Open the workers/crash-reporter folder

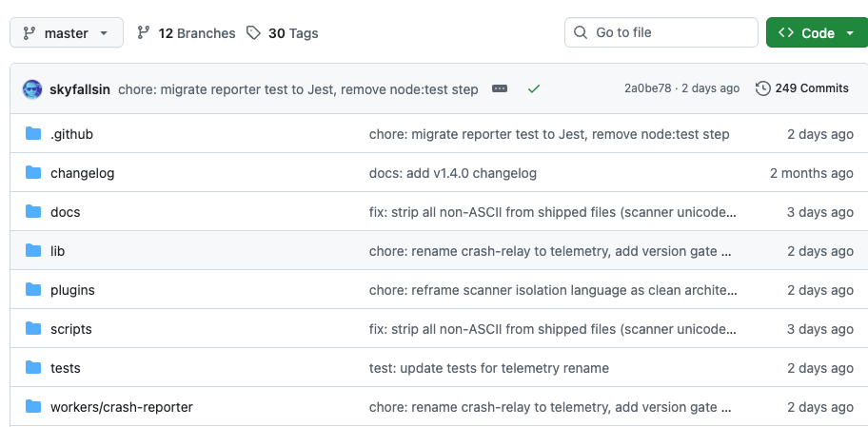point(122,408)
